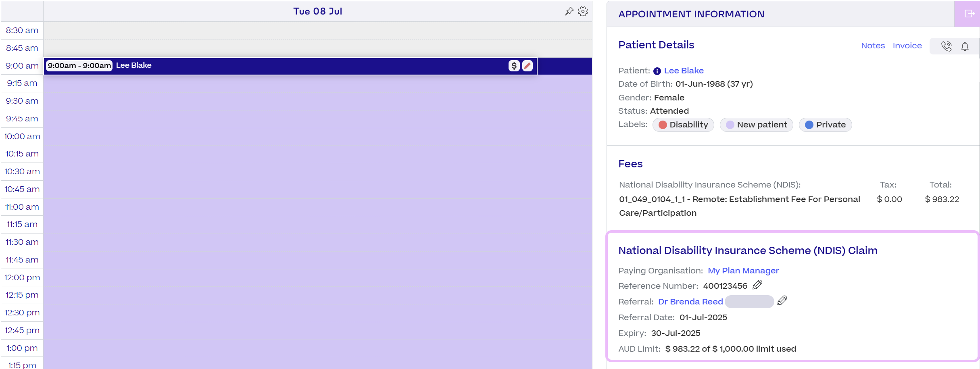Click the Patient Details heading
This screenshot has height=369, width=980.
[656, 45]
